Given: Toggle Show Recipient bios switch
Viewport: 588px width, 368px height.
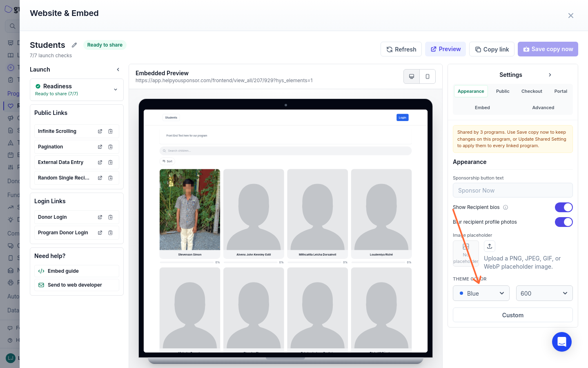Looking at the screenshot, I should click(564, 207).
